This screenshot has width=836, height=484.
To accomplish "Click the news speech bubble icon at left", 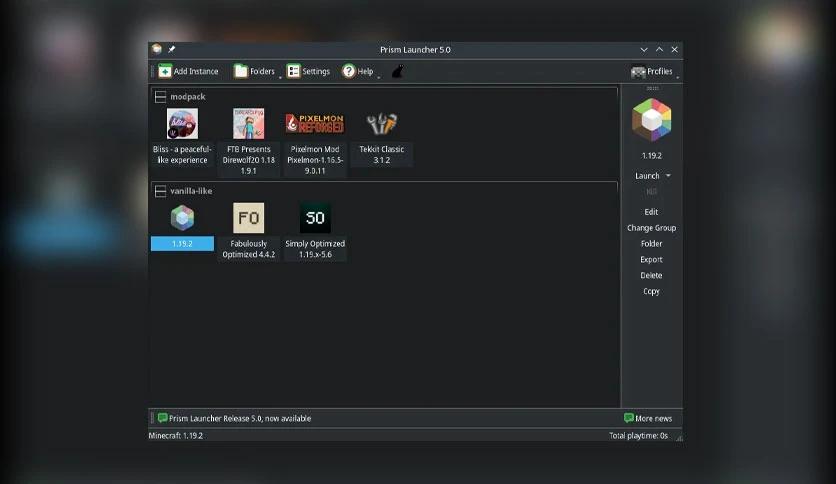I will pyautogui.click(x=163, y=418).
